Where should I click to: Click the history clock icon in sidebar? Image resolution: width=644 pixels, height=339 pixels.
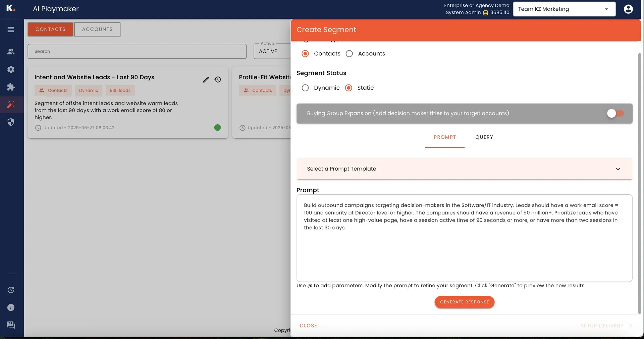[x=11, y=290]
